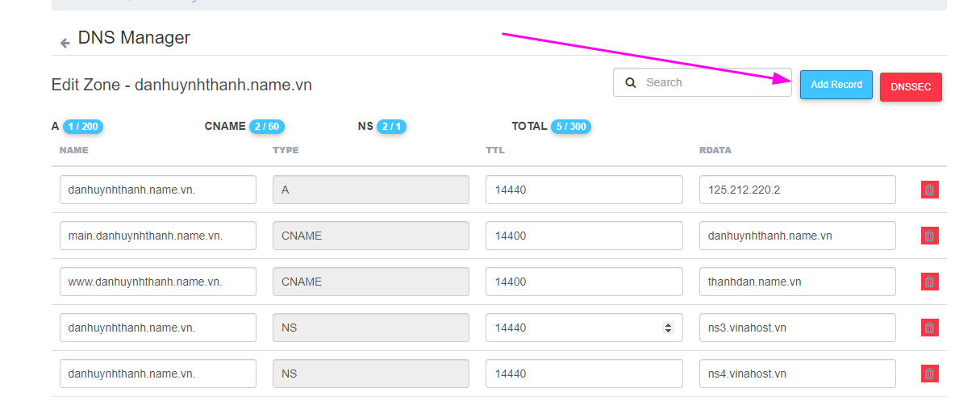
Task: Click the back arrow beside DNS Manager
Action: click(x=65, y=43)
